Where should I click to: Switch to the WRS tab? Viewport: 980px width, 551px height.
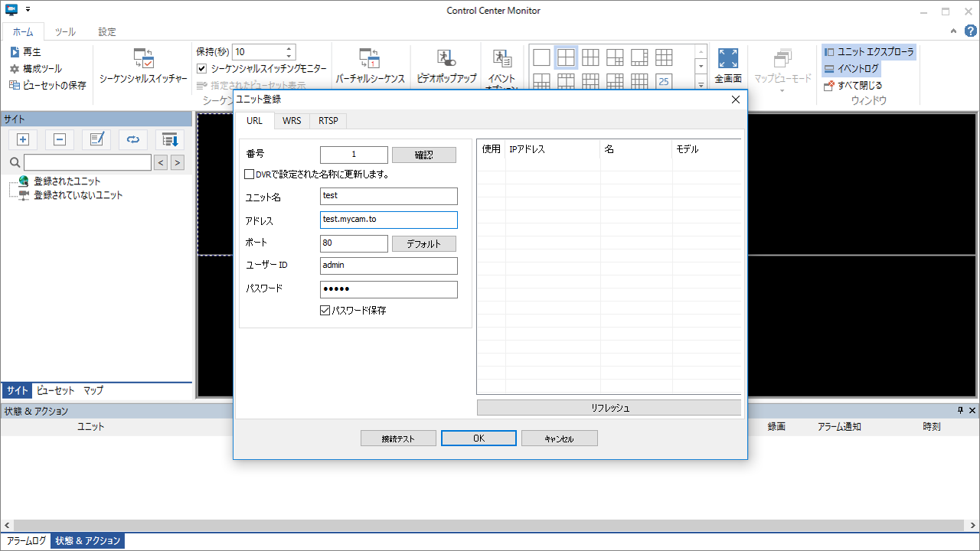point(292,121)
